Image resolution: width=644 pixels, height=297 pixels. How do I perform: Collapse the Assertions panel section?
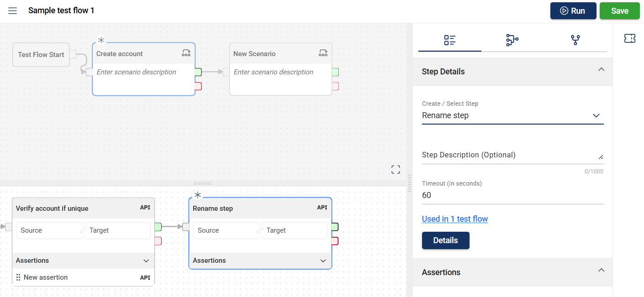tap(601, 270)
